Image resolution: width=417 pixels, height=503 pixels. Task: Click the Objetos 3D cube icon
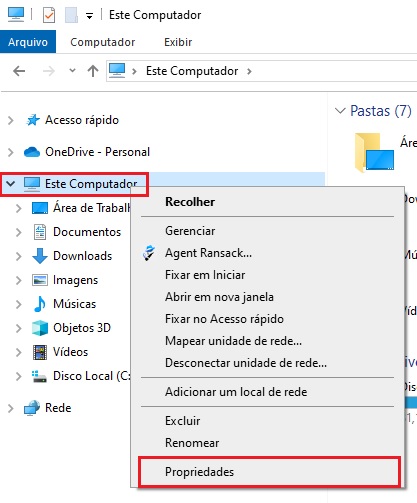pyautogui.click(x=40, y=328)
